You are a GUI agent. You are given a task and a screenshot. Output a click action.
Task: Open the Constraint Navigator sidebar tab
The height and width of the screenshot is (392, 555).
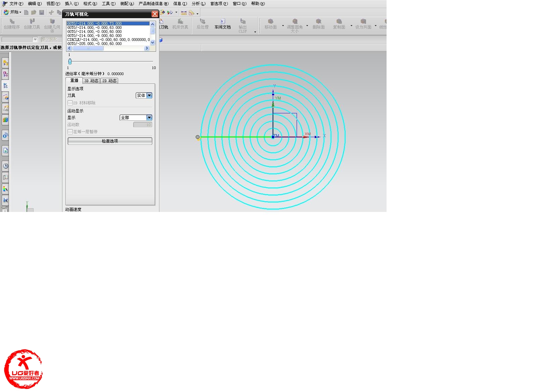(5, 74)
